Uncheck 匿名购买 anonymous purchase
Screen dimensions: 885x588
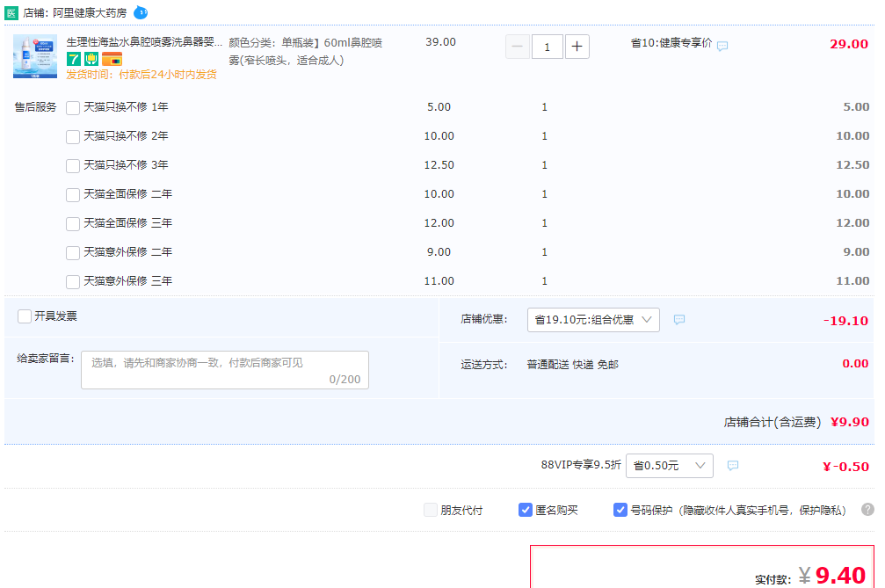(x=526, y=510)
